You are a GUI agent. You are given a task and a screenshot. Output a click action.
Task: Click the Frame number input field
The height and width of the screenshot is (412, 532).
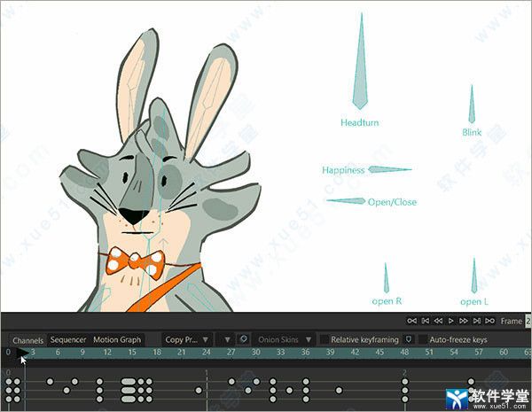pyautogui.click(x=528, y=321)
